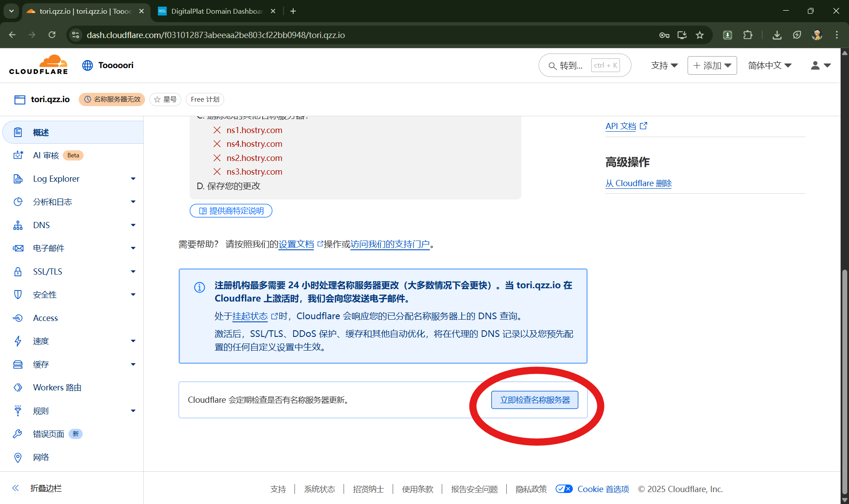The height and width of the screenshot is (504, 849).
Task: Click the Access sidebar icon
Action: click(x=18, y=318)
